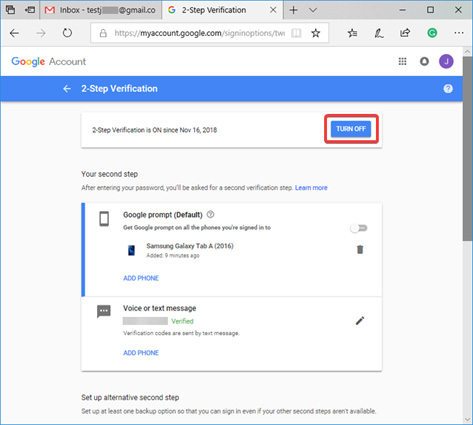473x425 pixels.
Task: Open the help question mark icon
Action: (448, 89)
